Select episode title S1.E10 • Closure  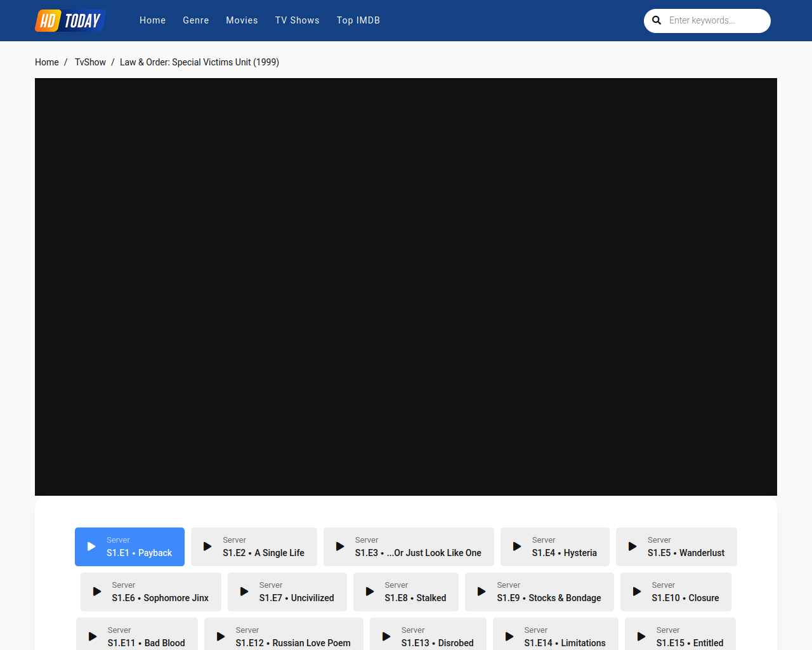(685, 598)
